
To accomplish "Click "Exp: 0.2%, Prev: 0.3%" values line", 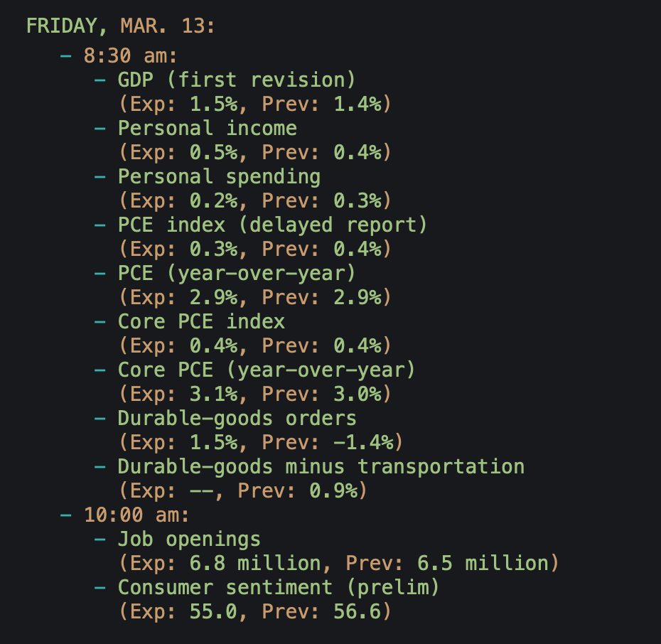I will click(x=254, y=200).
